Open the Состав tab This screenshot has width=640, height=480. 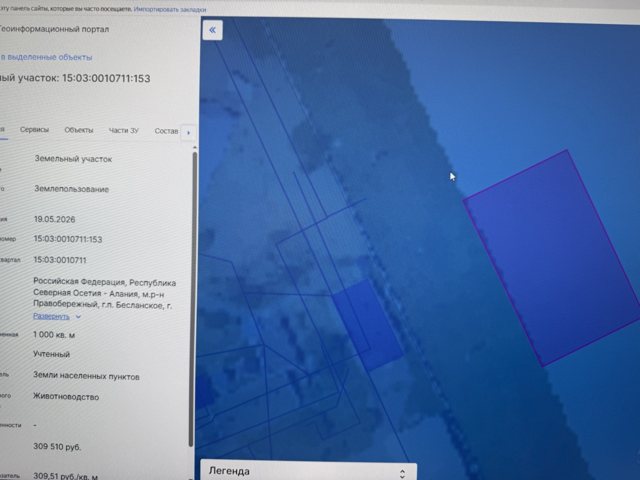coord(167,131)
